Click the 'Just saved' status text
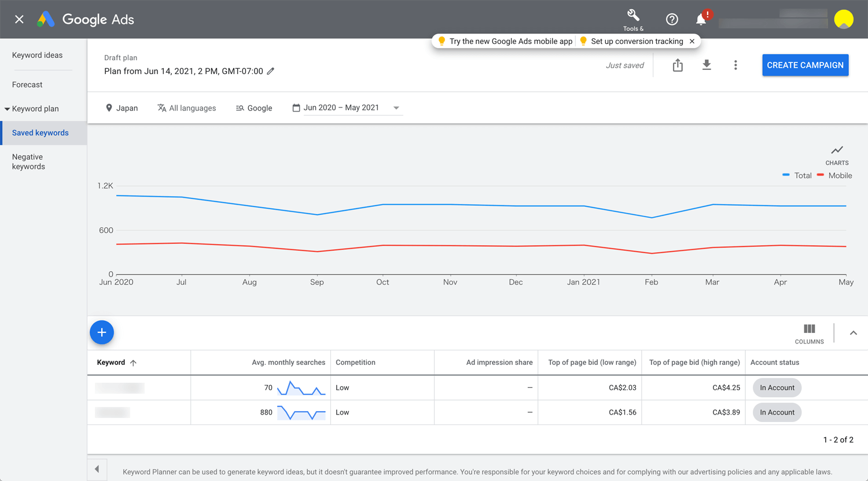The height and width of the screenshot is (481, 868). [x=624, y=65]
